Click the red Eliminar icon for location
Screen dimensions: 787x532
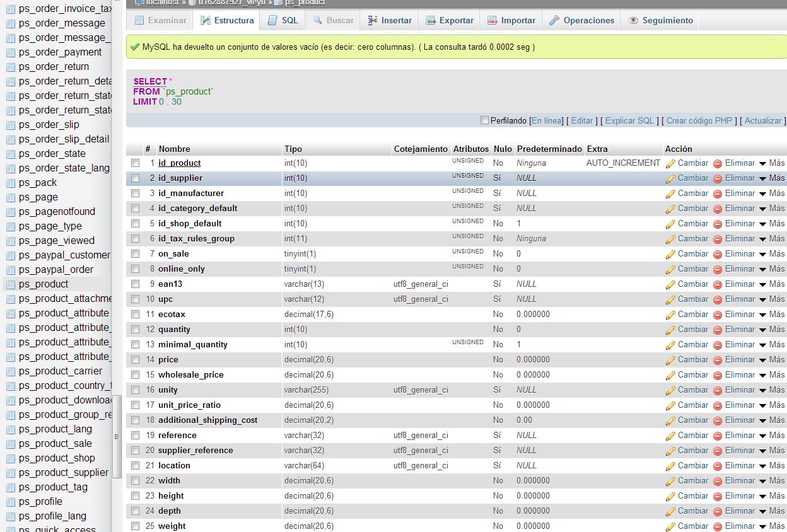[718, 466]
